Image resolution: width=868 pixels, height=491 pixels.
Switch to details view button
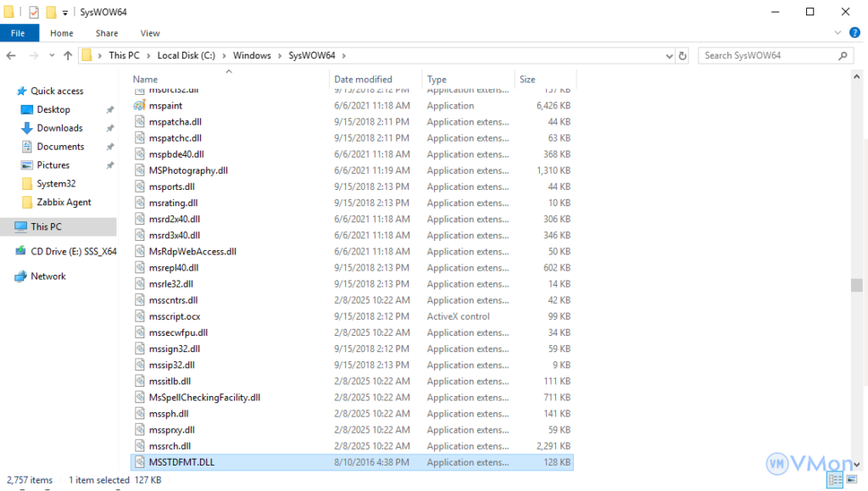point(834,481)
